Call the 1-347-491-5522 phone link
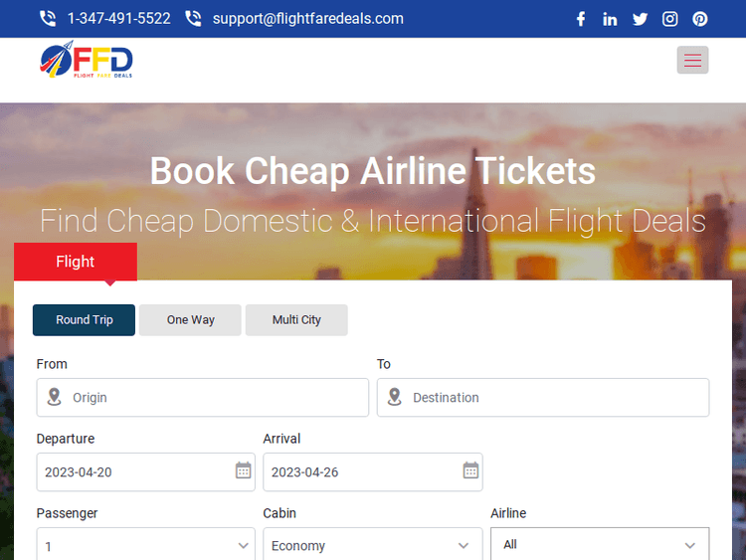Viewport: 746px width, 560px height. [x=119, y=19]
